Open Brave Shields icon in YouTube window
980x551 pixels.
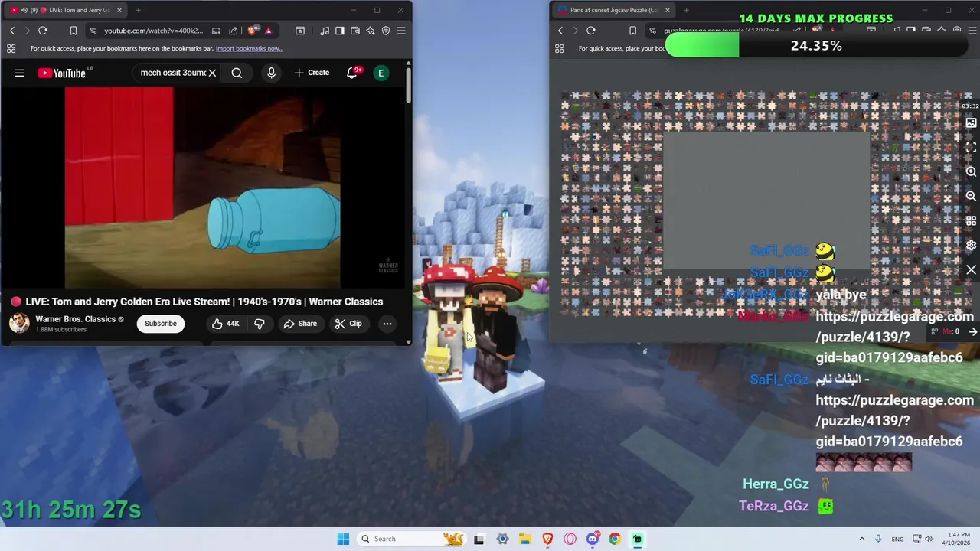pyautogui.click(x=253, y=31)
